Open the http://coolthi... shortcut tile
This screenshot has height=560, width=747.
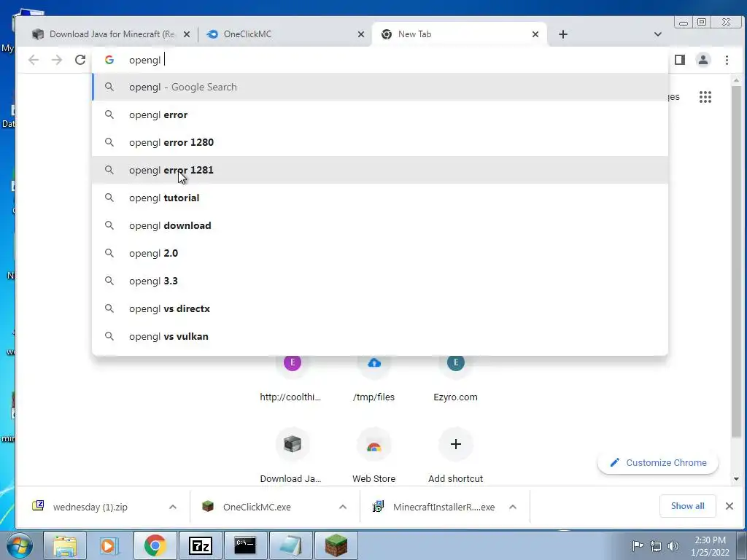(292, 378)
